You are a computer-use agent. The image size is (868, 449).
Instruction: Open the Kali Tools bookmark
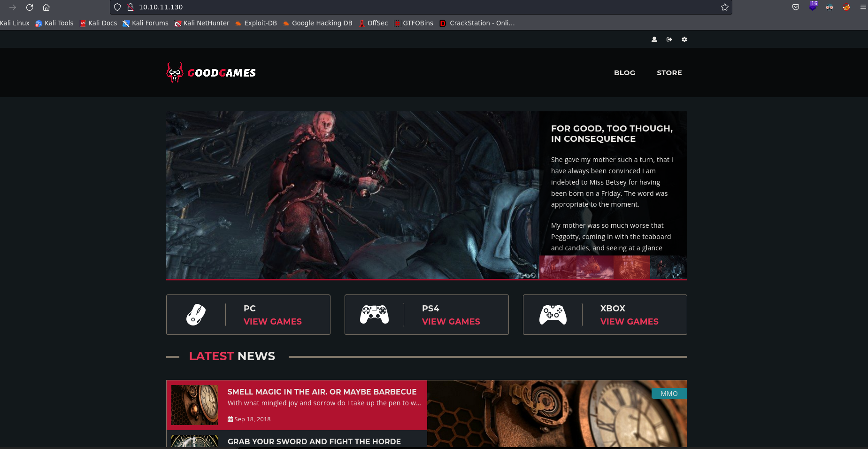point(54,23)
